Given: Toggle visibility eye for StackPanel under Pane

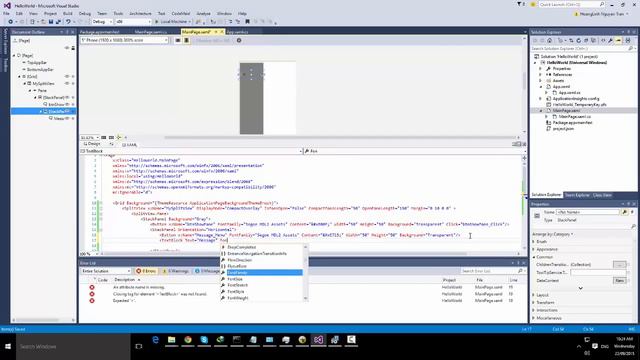Looking at the screenshot, I should [x=67, y=98].
